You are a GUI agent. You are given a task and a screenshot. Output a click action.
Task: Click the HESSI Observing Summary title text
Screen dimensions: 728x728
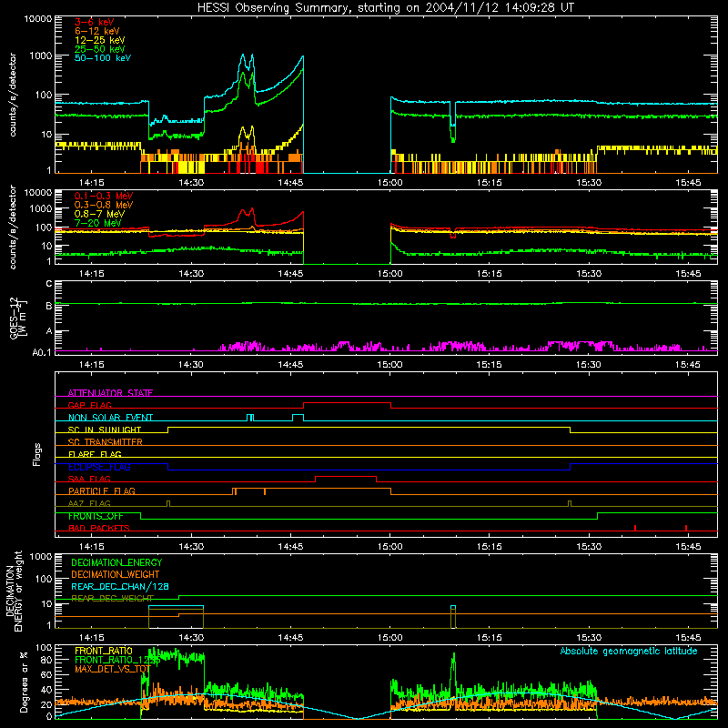coord(385,8)
